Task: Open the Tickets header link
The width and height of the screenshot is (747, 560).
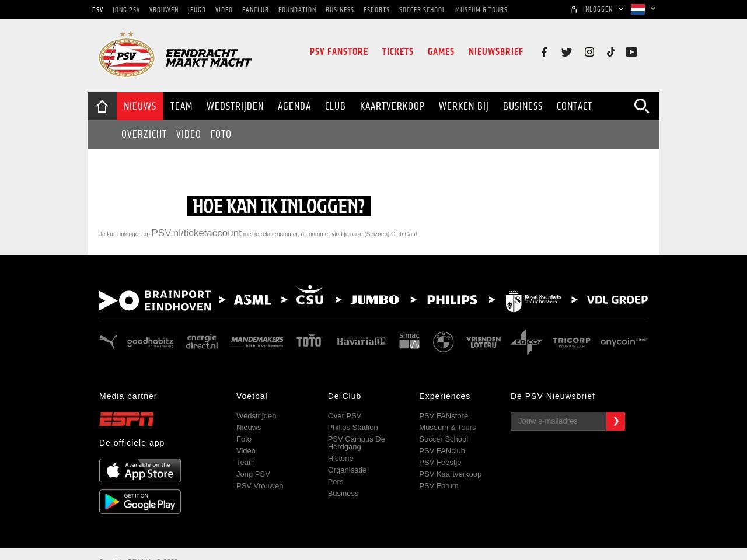Action: tap(398, 52)
